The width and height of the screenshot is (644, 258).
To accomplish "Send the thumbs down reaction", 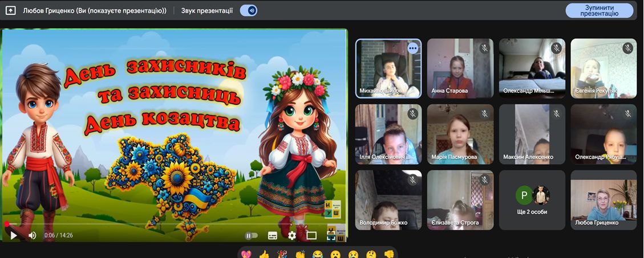I will 388,254.
